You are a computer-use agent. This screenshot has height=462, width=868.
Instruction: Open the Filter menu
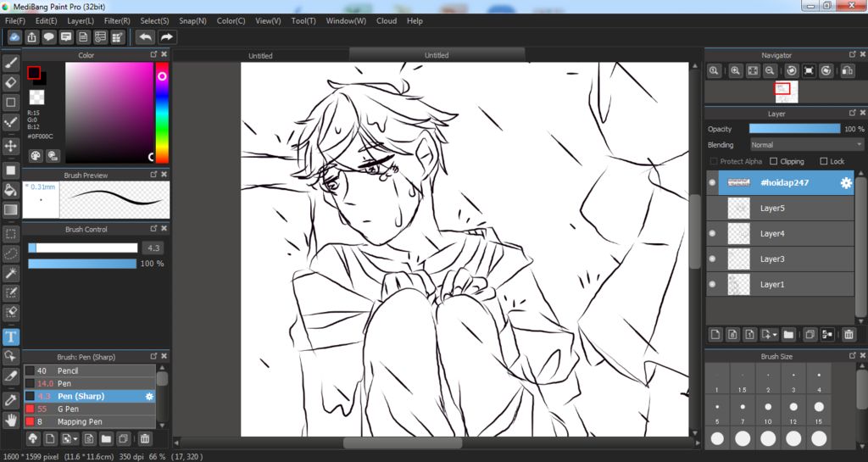pyautogui.click(x=117, y=21)
